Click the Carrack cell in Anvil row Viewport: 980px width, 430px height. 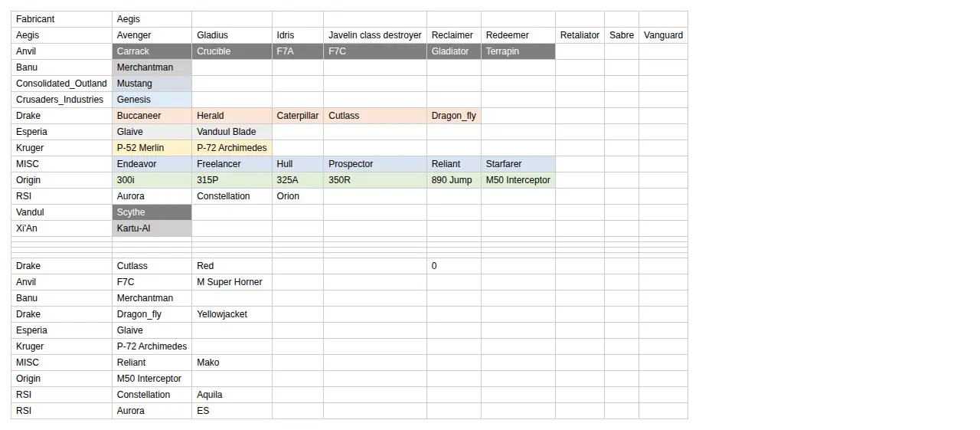click(x=152, y=51)
